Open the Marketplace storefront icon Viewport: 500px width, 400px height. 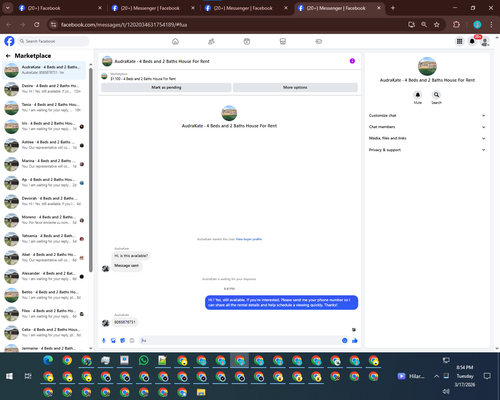tap(283, 41)
